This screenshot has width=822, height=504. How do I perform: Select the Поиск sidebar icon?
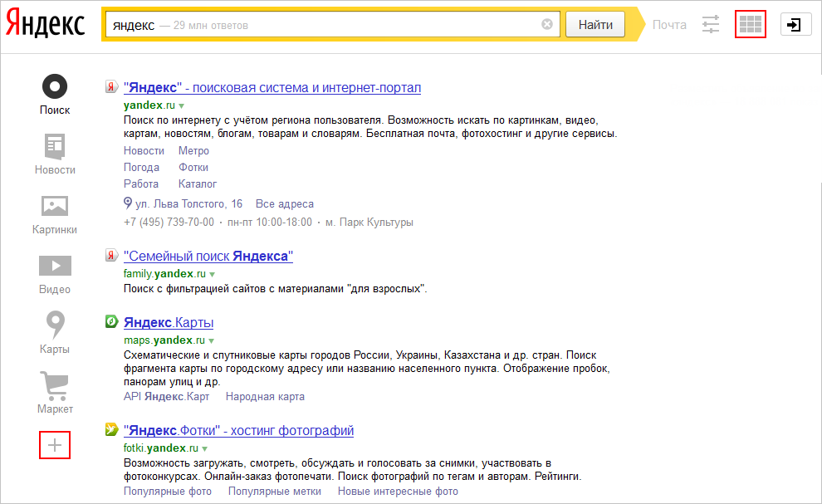click(x=55, y=86)
